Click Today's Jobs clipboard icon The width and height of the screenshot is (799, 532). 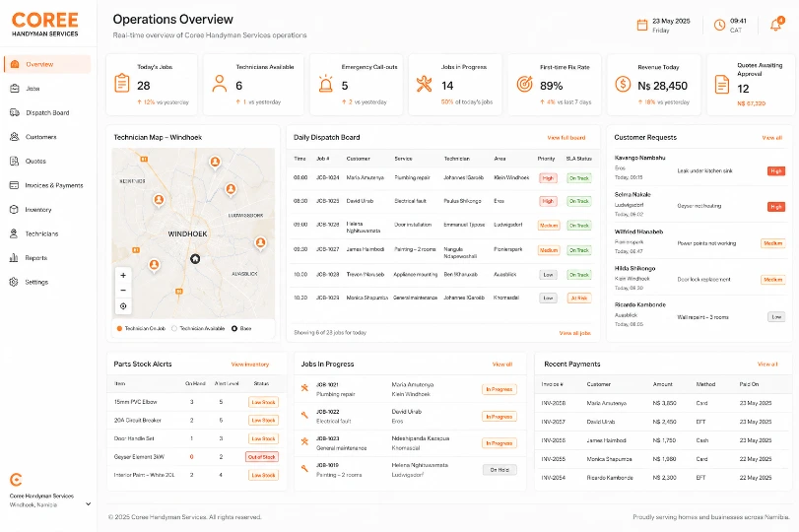point(122,83)
